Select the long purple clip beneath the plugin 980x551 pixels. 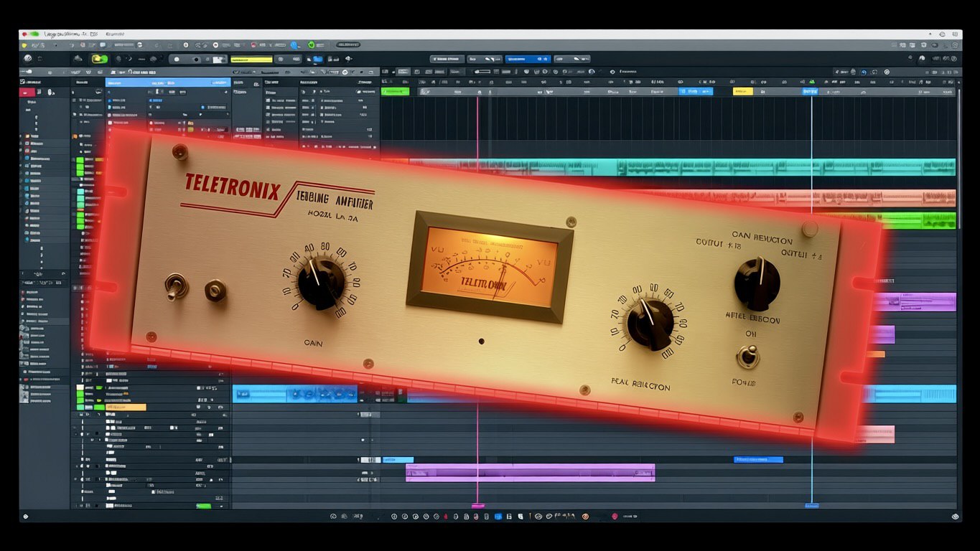[x=530, y=471]
